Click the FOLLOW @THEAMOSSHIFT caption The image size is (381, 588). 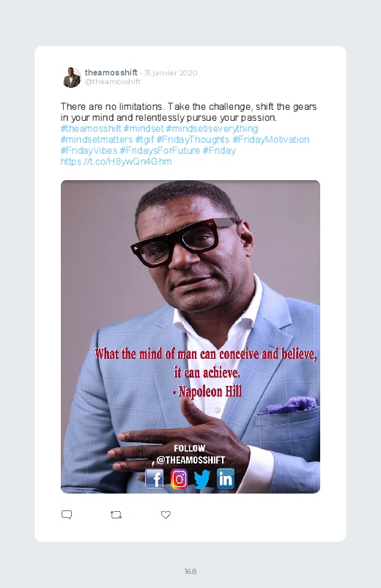click(190, 454)
